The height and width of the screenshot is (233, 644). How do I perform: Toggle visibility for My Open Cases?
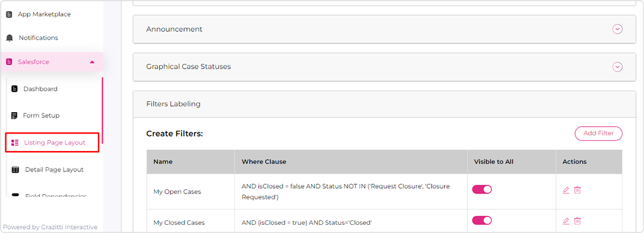coord(482,189)
